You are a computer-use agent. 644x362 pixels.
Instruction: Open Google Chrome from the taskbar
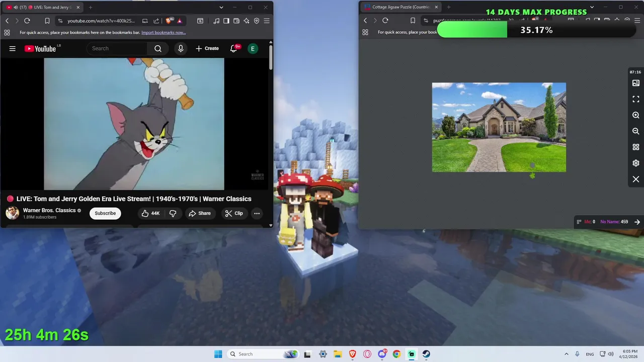396,354
